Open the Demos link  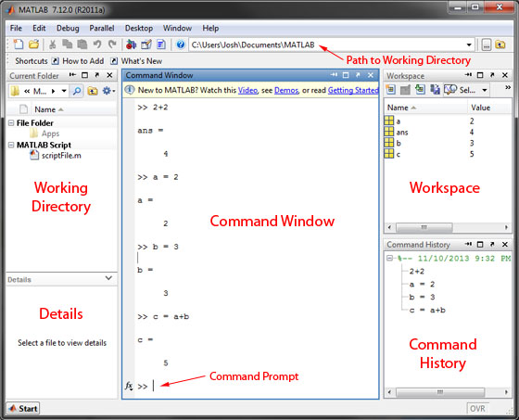point(286,90)
